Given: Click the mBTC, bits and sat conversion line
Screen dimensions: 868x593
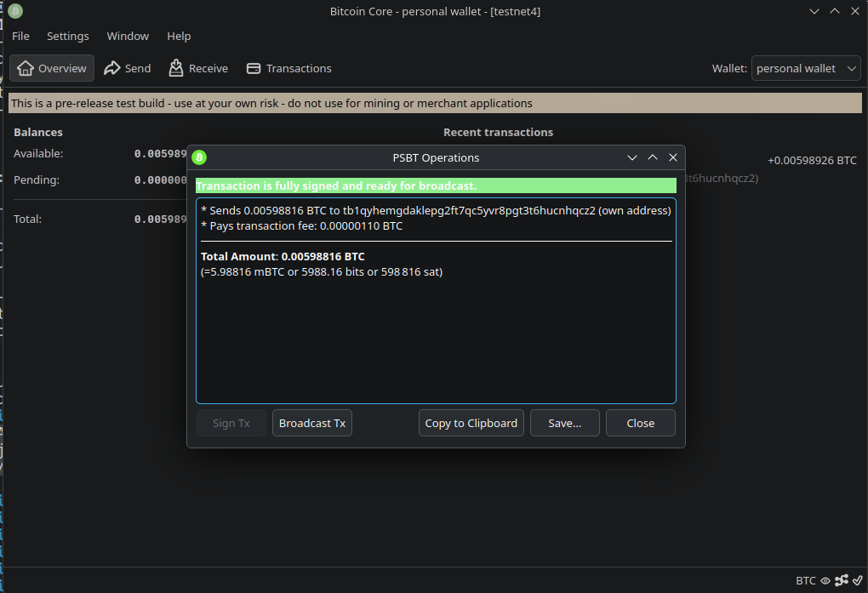Looking at the screenshot, I should pos(322,272).
